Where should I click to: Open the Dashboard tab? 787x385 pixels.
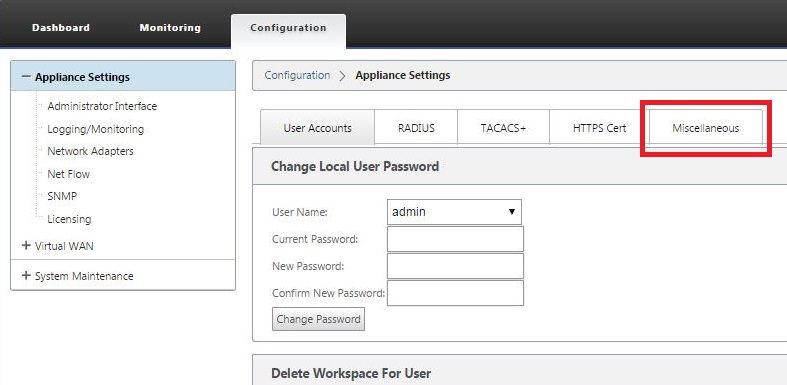[x=61, y=28]
